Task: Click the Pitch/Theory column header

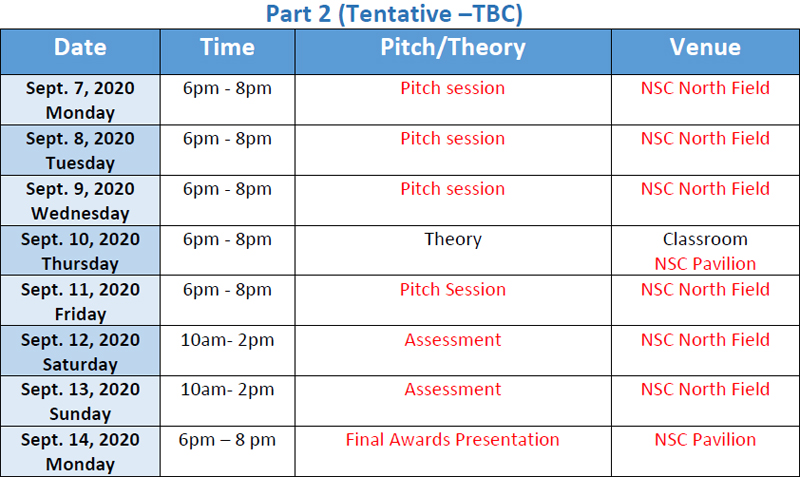Action: 452,48
